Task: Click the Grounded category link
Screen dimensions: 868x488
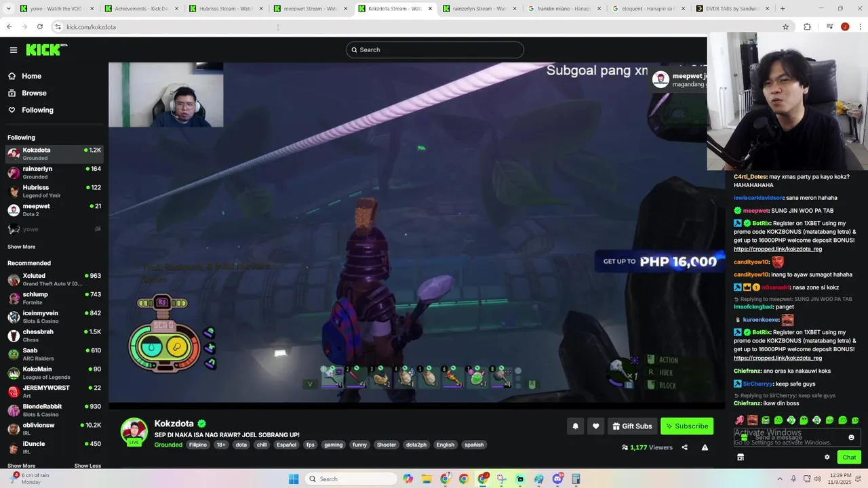Action: (168, 445)
